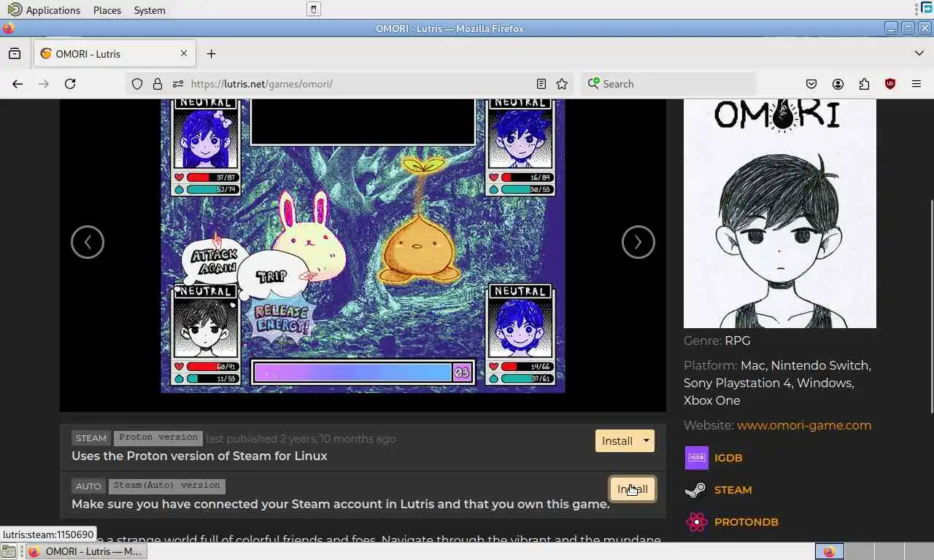Click the system tray icon at top right
Screen dimensions: 934x560
point(926,8)
